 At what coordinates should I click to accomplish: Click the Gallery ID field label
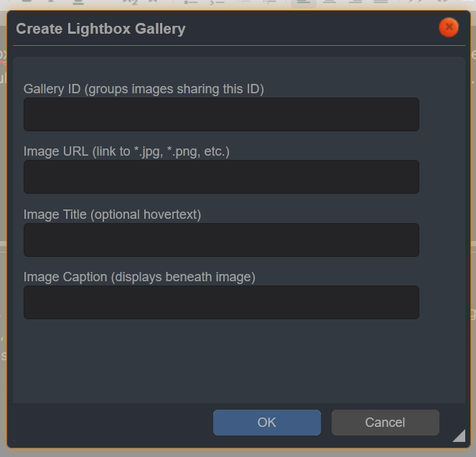(x=144, y=89)
